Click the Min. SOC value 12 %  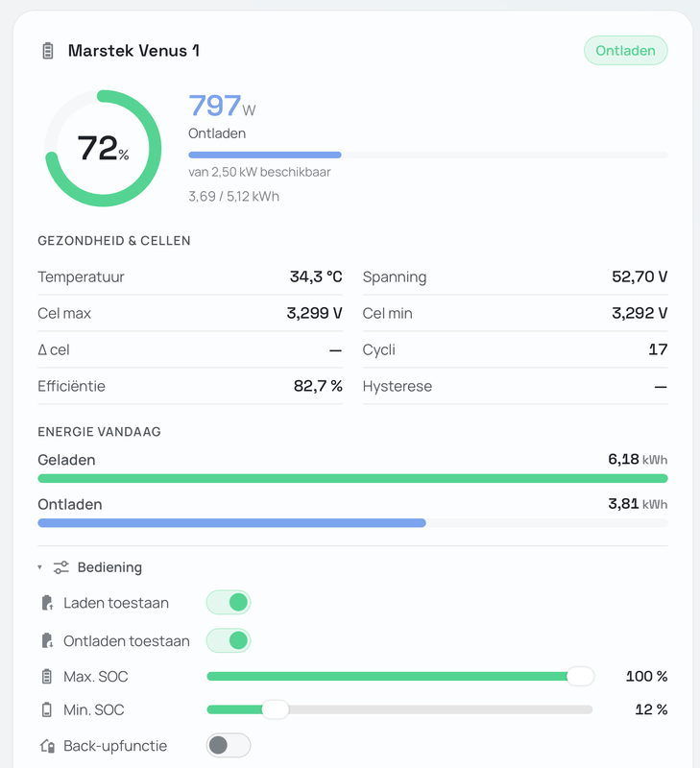click(x=651, y=709)
